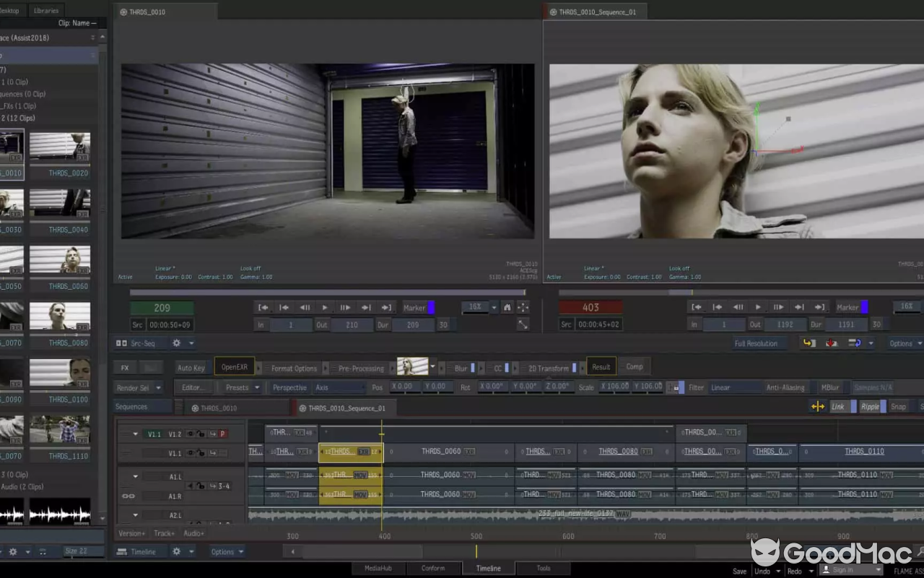Select the THRDS_0010_Sequence_01 viewer tab
The height and width of the screenshot is (578, 924).
click(596, 11)
